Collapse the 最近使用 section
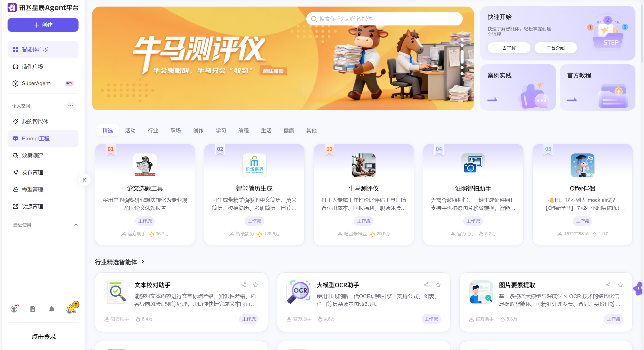 pyautogui.click(x=75, y=225)
